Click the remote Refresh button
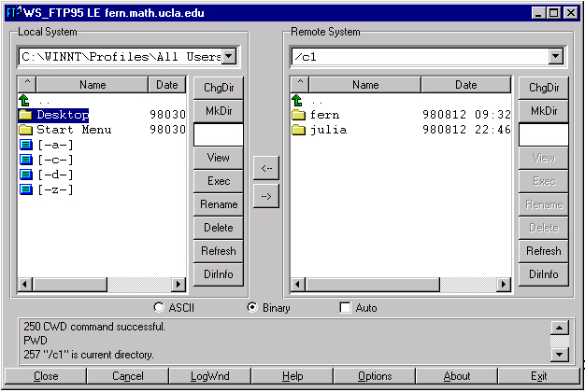This screenshot has height=392, width=585. coord(543,251)
